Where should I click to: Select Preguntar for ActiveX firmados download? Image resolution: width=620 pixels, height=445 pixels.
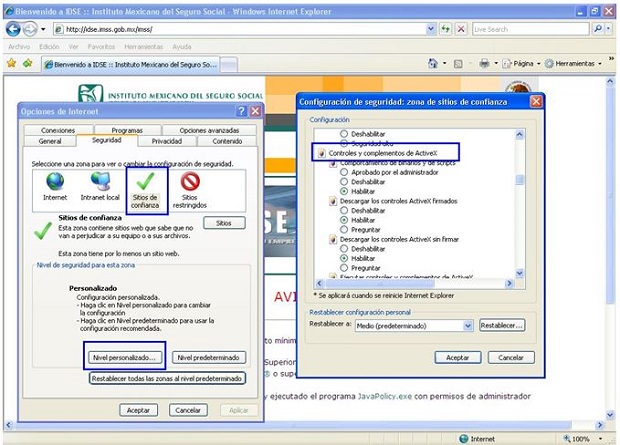[x=344, y=229]
